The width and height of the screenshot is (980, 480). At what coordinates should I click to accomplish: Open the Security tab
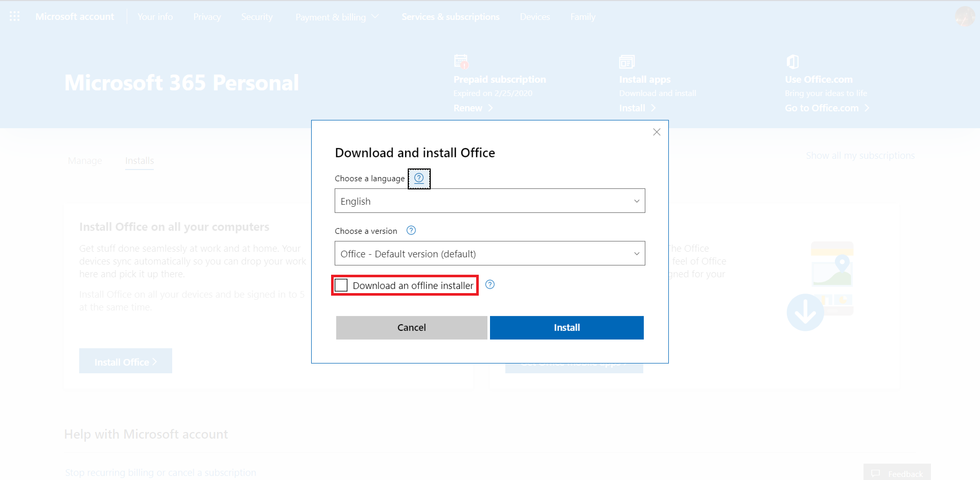(x=257, y=17)
